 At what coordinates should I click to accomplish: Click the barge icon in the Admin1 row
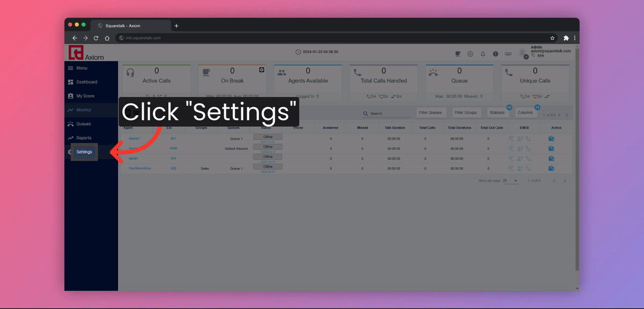[528, 139]
